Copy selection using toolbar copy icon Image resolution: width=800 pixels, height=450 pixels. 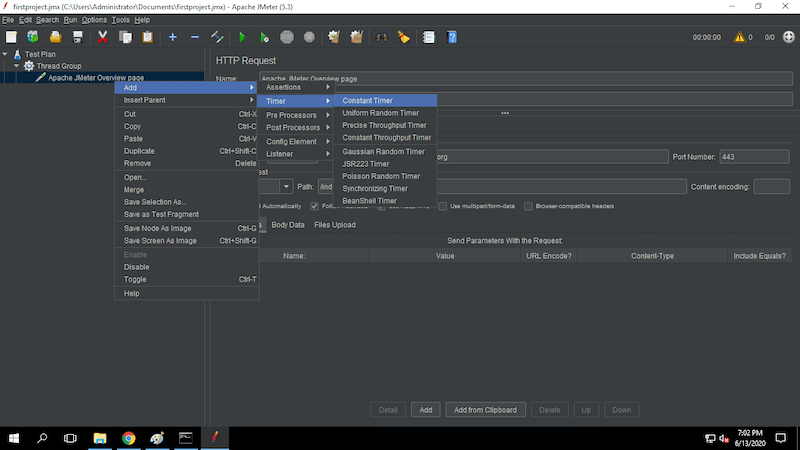coord(125,37)
